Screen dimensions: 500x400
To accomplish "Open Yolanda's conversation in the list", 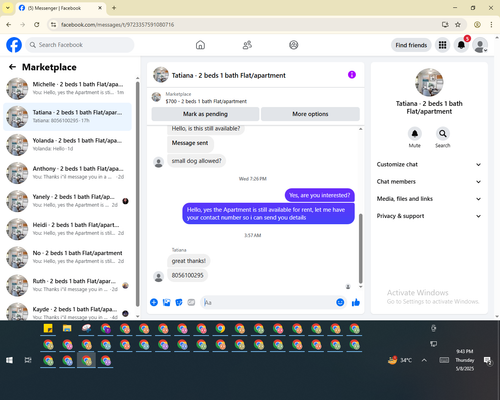I will (67, 145).
